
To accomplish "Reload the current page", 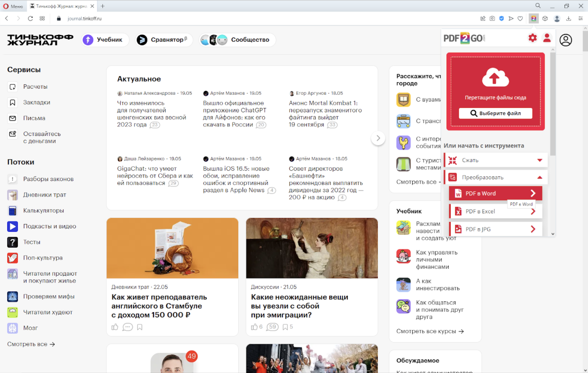I will tap(30, 19).
